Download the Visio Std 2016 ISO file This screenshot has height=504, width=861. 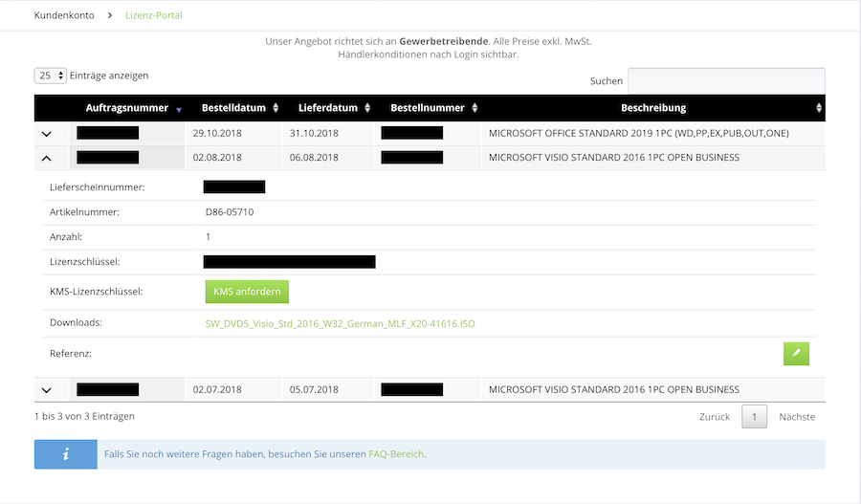click(340, 324)
